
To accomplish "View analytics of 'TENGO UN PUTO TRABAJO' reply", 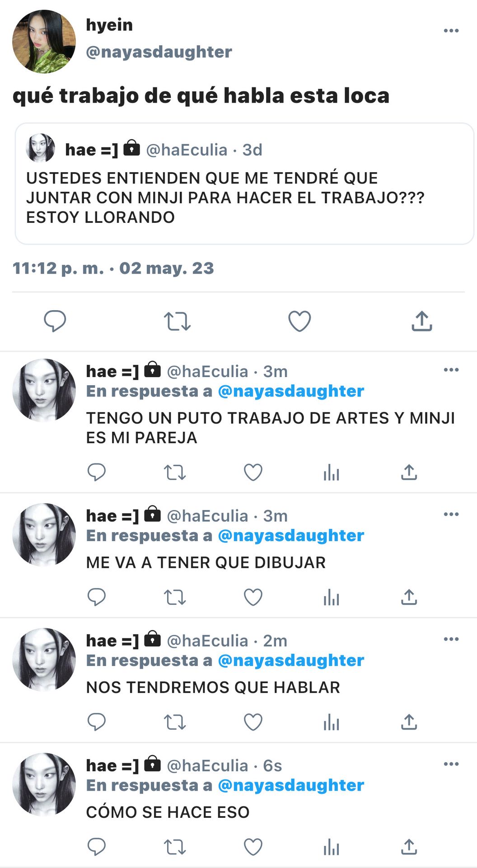I will [x=331, y=472].
